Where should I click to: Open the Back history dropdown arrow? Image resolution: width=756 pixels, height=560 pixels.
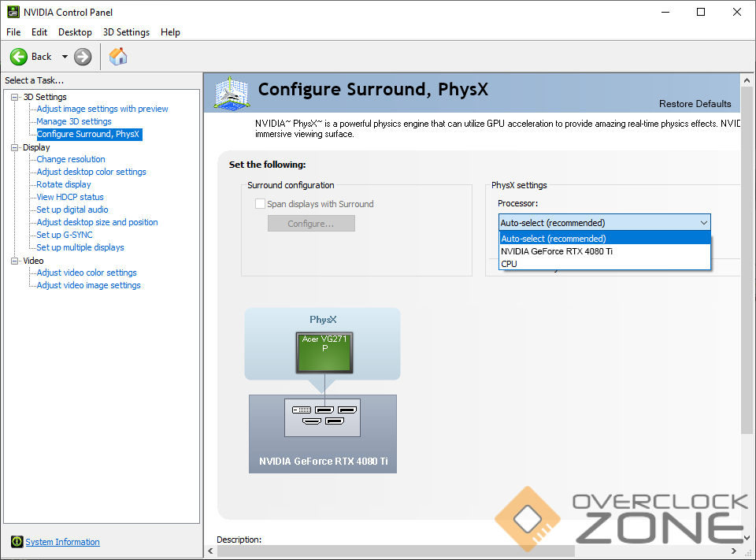(65, 57)
